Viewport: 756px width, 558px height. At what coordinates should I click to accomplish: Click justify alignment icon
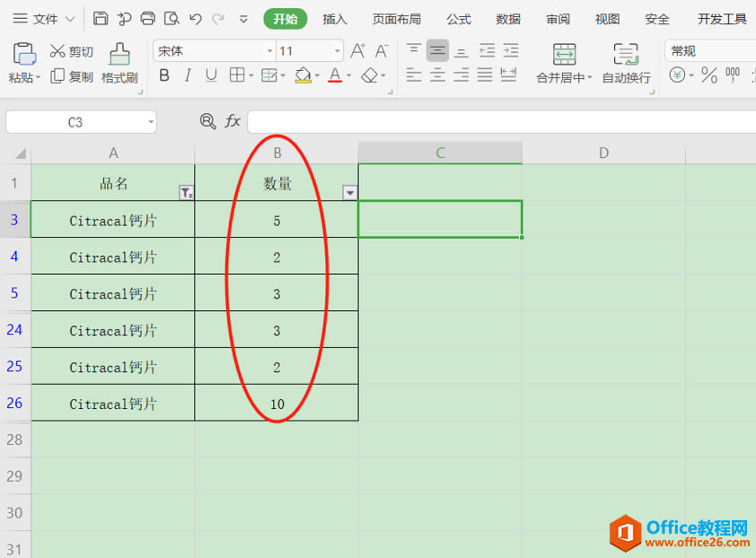(x=485, y=75)
